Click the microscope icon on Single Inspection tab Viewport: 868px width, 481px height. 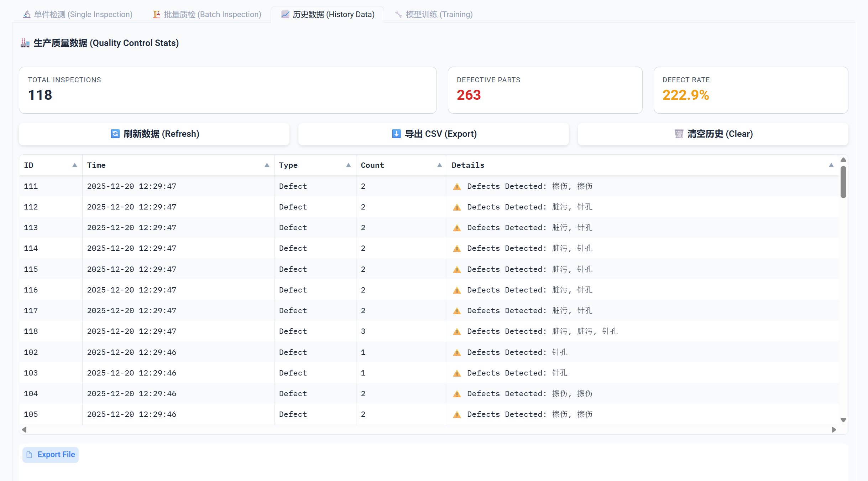[x=27, y=15]
